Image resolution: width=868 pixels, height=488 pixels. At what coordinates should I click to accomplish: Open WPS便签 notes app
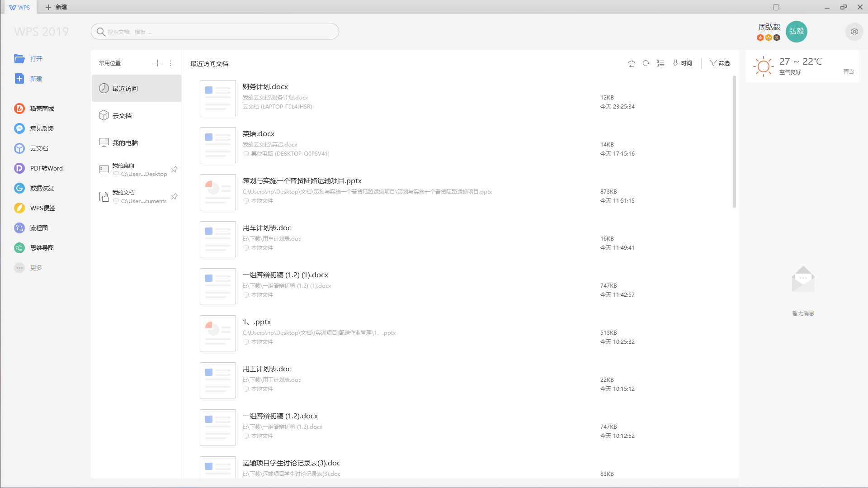(x=35, y=208)
